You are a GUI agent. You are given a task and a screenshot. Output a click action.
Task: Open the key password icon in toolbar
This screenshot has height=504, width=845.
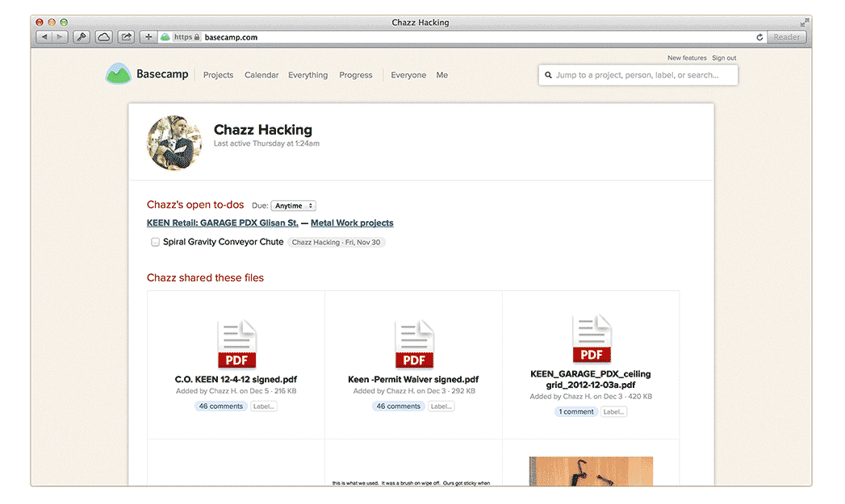[82, 37]
